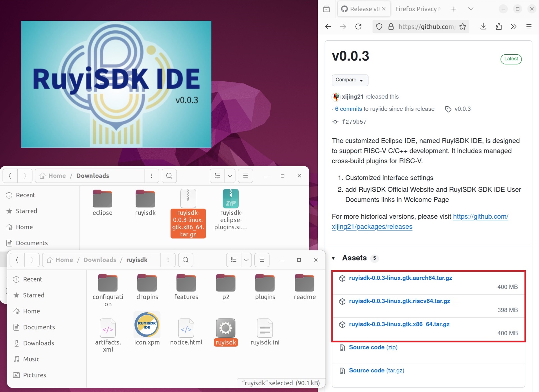
Task: Open the notice.html file
Action: (x=186, y=328)
